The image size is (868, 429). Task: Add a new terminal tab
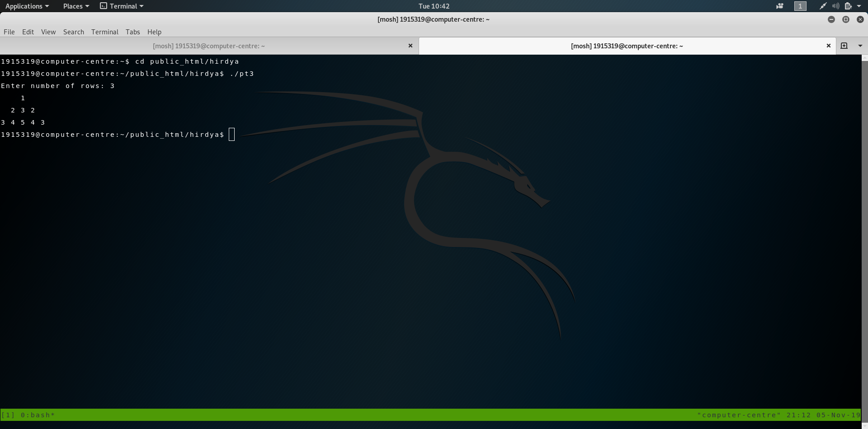(844, 46)
